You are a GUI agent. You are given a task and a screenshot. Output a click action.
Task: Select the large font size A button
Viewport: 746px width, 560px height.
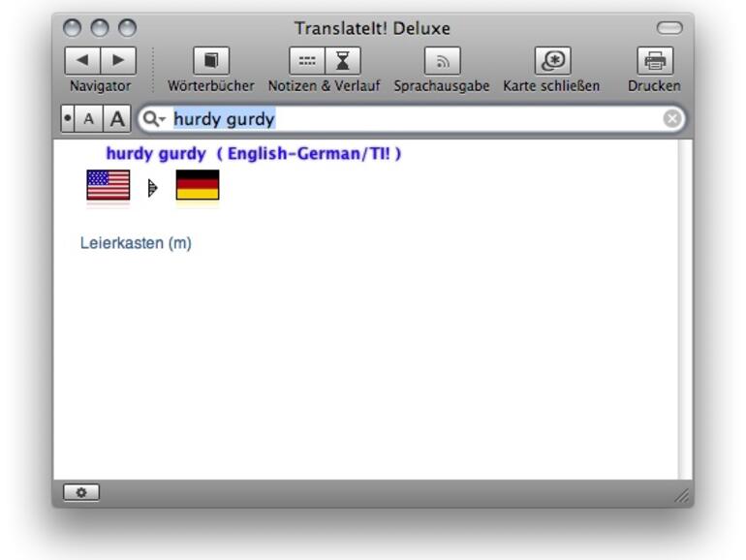117,118
